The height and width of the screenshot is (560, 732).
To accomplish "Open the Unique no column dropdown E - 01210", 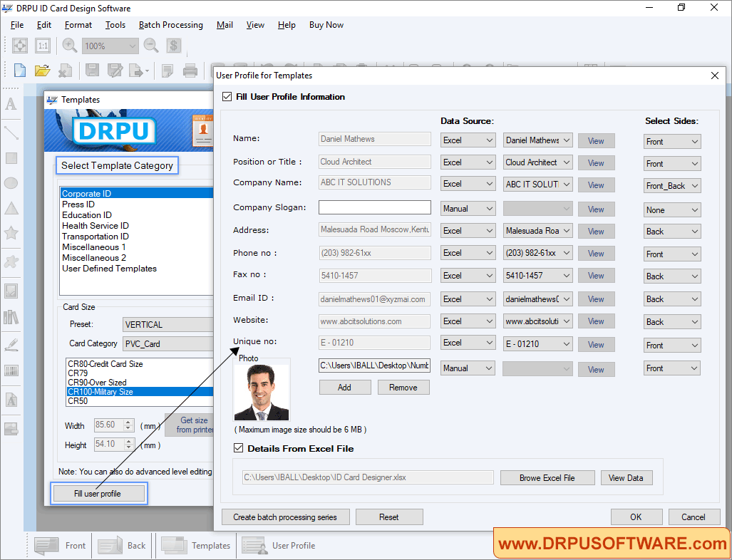I will pyautogui.click(x=538, y=344).
